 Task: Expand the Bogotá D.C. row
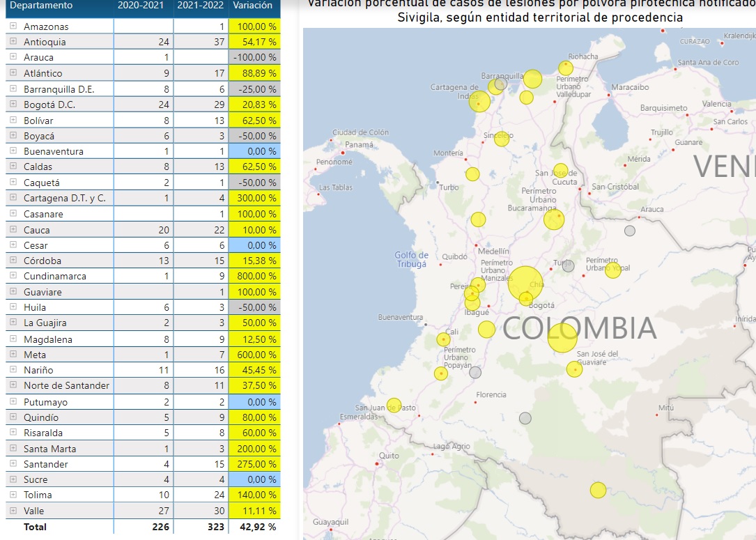13,104
